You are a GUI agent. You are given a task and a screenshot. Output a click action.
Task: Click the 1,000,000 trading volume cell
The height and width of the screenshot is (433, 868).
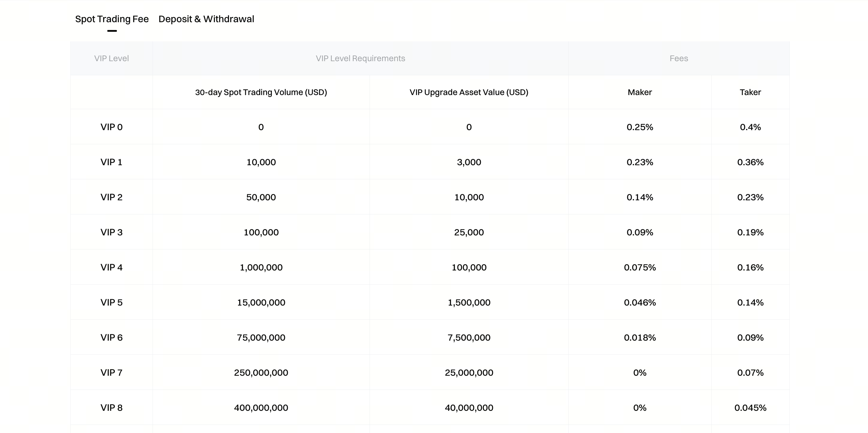click(261, 267)
